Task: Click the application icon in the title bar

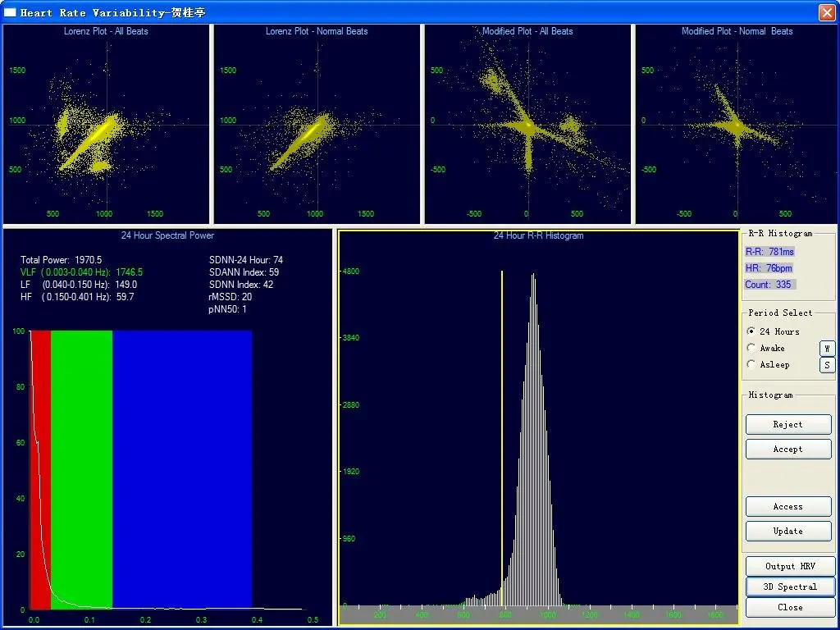Action: pyautogui.click(x=10, y=12)
